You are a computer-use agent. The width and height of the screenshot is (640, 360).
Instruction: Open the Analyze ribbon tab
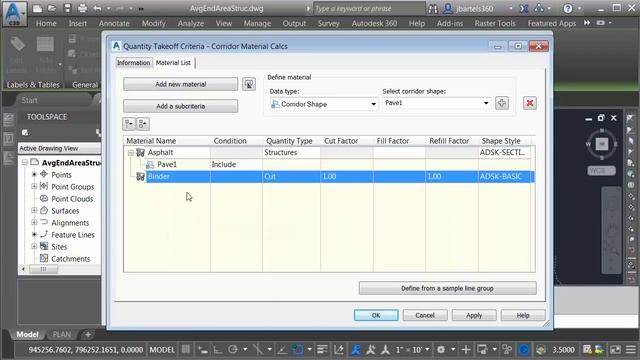[x=191, y=23]
